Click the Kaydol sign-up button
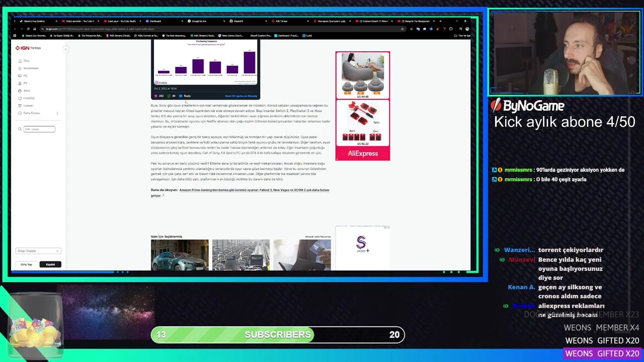Screen dimensions: 644x362 coord(50,264)
